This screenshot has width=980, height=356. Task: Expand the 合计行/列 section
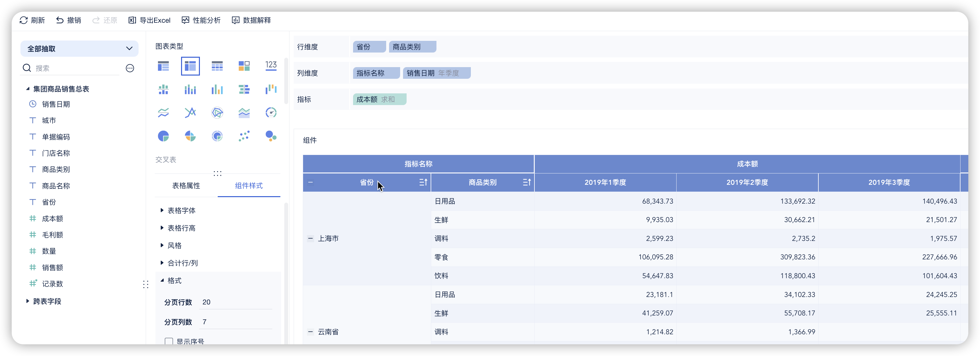tap(162, 263)
